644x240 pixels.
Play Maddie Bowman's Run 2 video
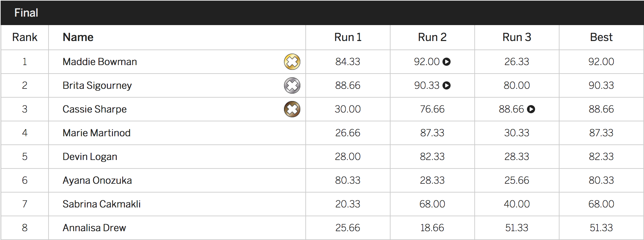coord(447,62)
